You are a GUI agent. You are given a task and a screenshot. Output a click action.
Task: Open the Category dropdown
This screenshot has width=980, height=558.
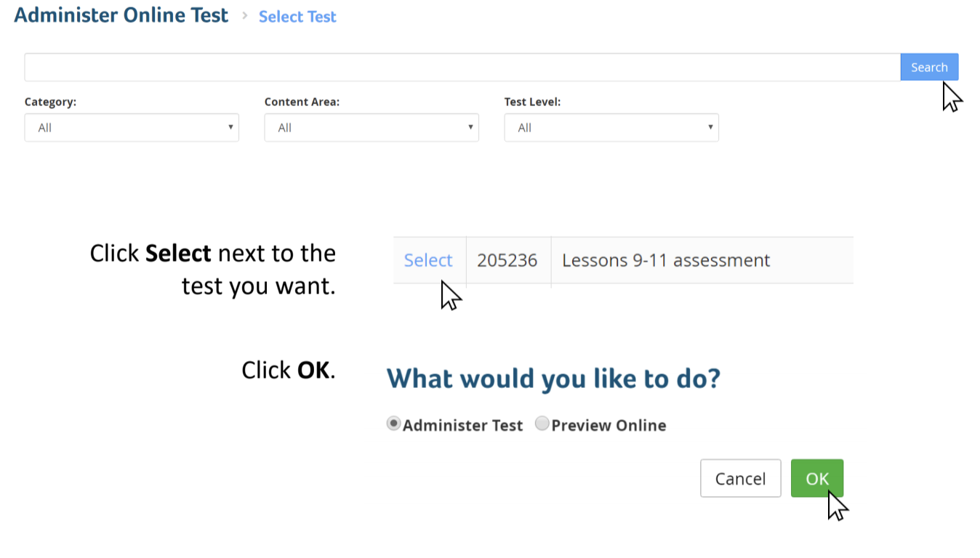point(132,127)
